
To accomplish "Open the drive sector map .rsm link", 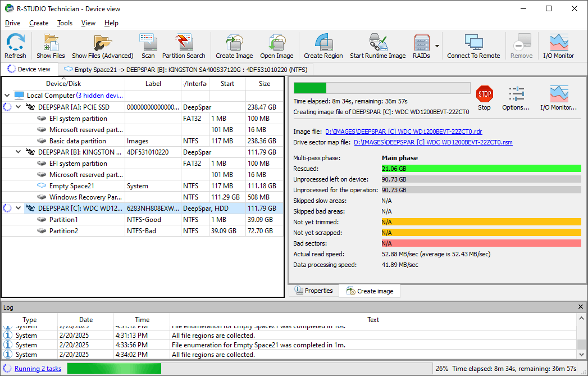I will (433, 142).
